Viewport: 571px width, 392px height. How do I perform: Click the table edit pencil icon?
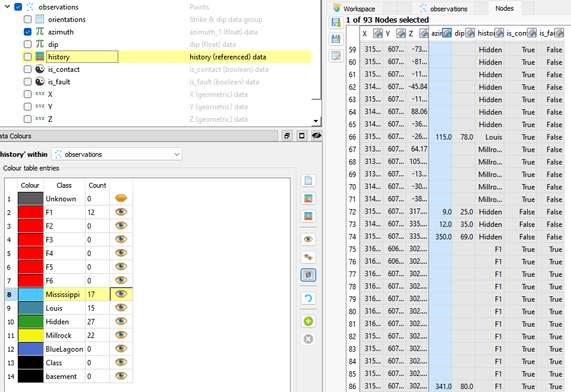coord(336,56)
